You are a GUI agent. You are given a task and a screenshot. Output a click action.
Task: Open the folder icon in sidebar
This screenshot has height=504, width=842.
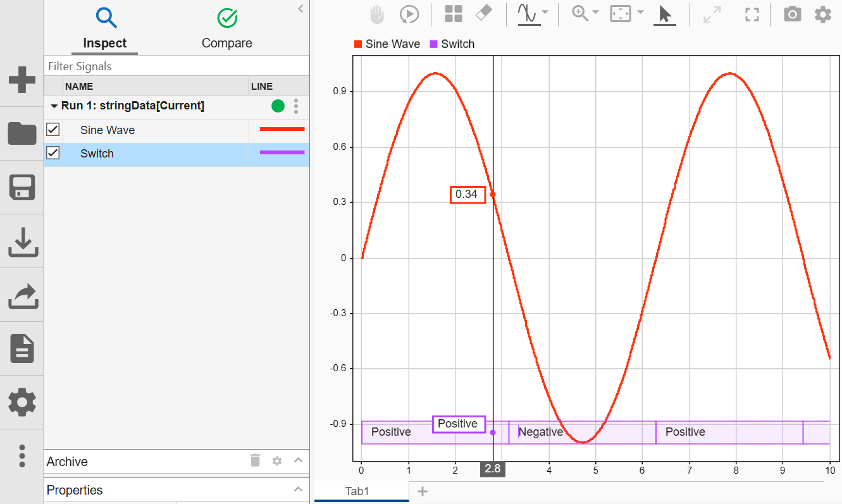[22, 133]
